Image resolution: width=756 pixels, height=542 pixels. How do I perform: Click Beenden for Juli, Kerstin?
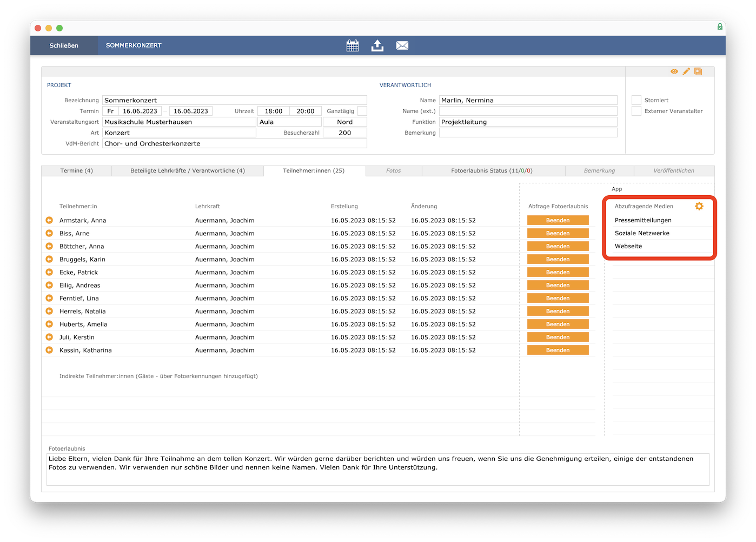[558, 337]
